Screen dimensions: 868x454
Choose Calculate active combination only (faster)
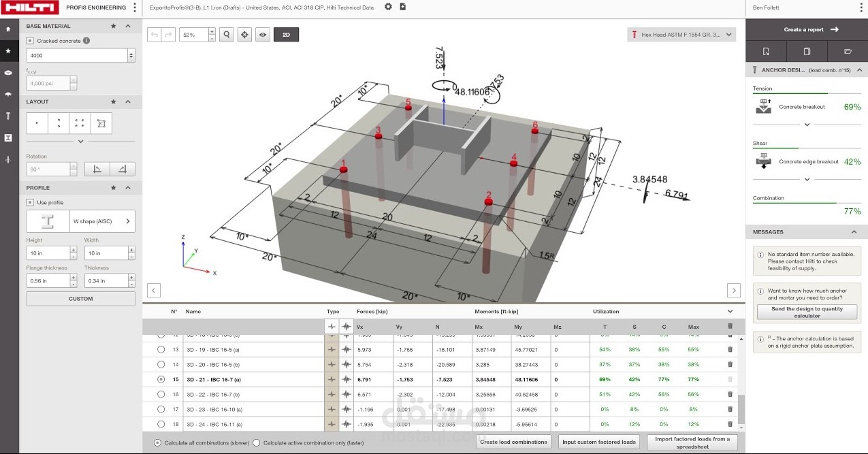(x=257, y=442)
